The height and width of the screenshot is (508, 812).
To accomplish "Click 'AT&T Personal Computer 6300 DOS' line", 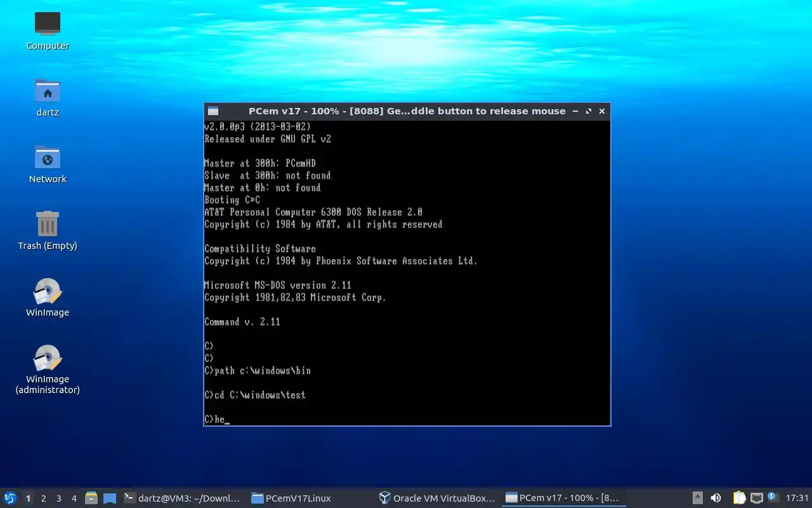I will [313, 212].
